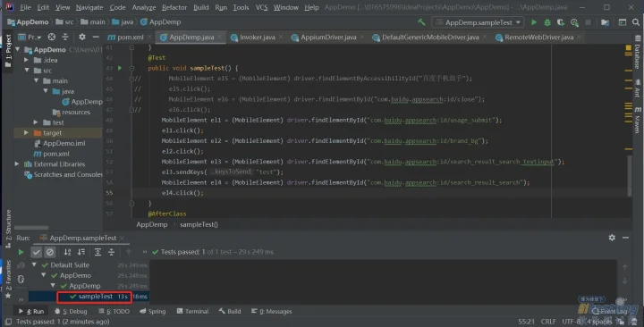Collapse all test nodes in Run panel

pos(111,252)
